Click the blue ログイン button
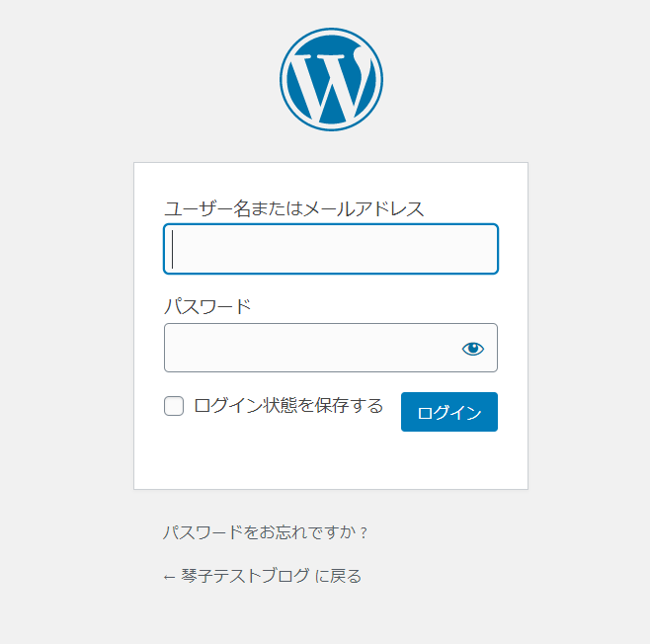This screenshot has height=644, width=650. (448, 412)
